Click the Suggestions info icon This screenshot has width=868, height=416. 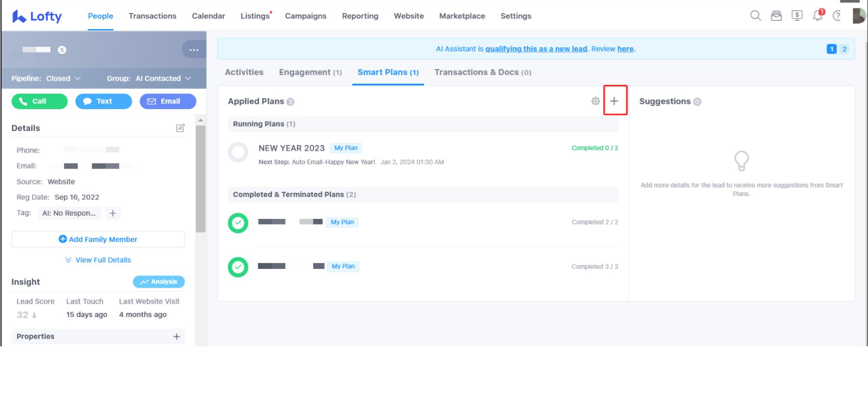(697, 102)
